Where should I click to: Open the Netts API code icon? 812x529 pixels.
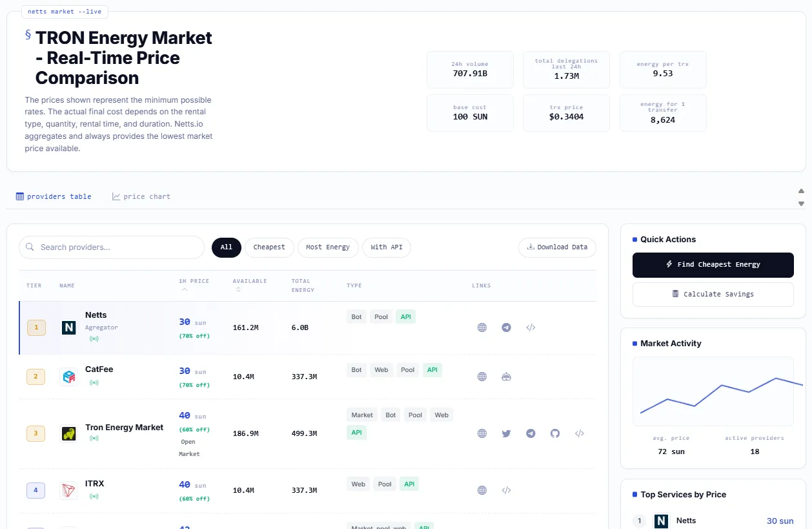coord(531,327)
